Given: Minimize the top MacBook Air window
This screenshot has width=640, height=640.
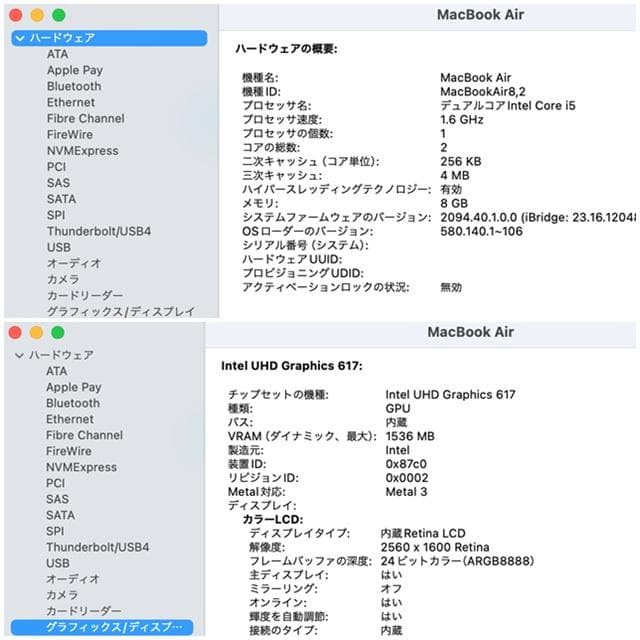Looking at the screenshot, I should pyautogui.click(x=37, y=16).
